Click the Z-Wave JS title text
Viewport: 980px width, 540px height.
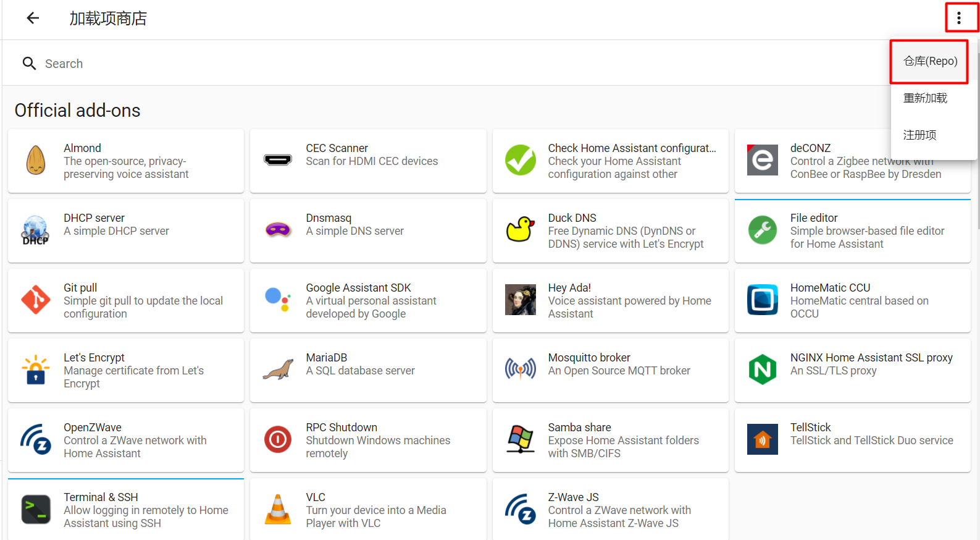pos(573,497)
